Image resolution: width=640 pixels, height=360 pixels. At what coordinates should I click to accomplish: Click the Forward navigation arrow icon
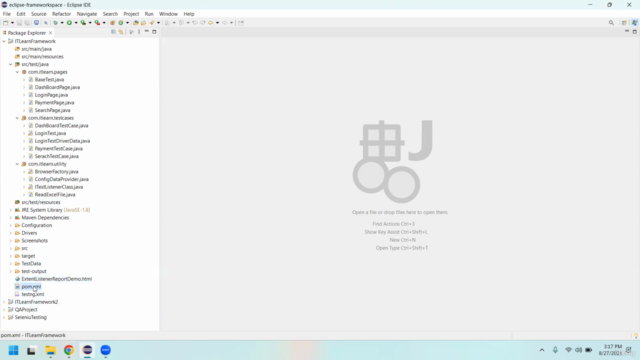coord(224,23)
